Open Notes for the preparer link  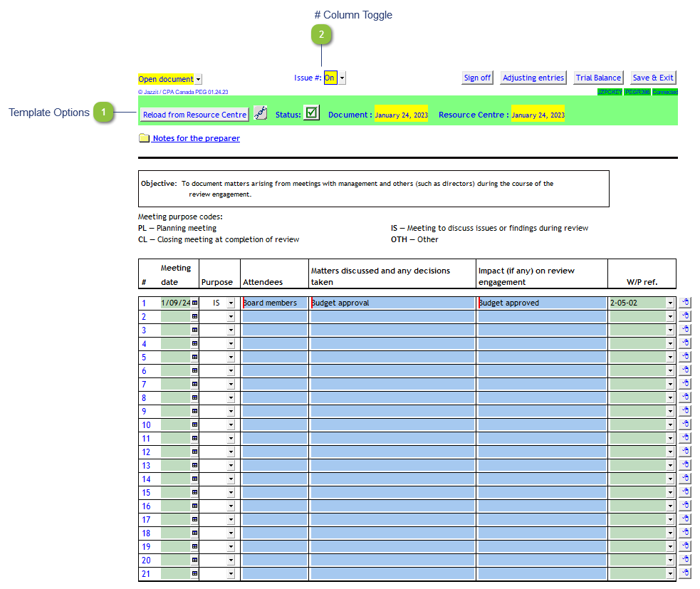coord(196,138)
